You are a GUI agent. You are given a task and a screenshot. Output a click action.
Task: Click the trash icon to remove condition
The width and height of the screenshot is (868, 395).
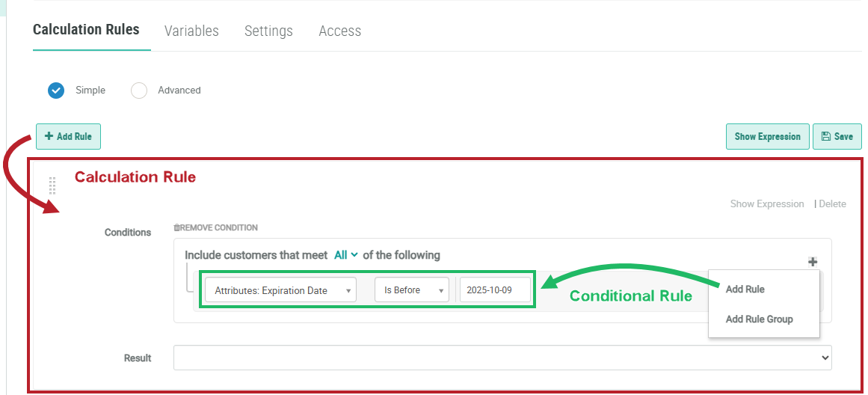tap(177, 227)
